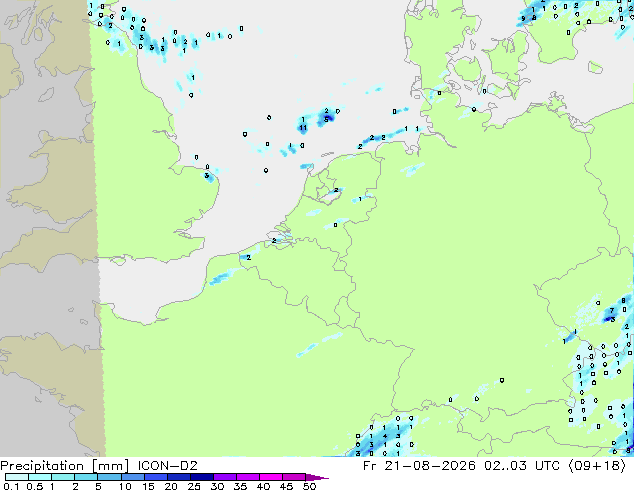Image resolution: width=634 pixels, height=490 pixels.
Task: Click the '(09+18)' forecast run text
Action: 597,466
